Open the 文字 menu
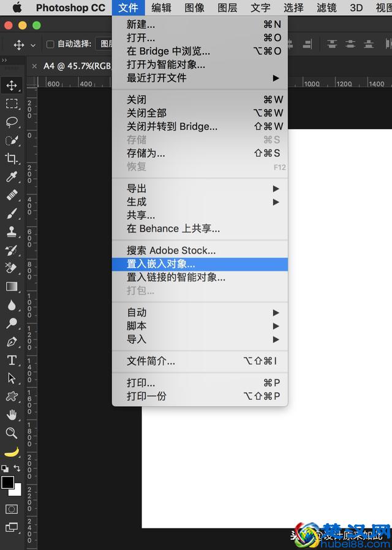Viewport: 392px width, 550px height. pyautogui.click(x=260, y=7)
